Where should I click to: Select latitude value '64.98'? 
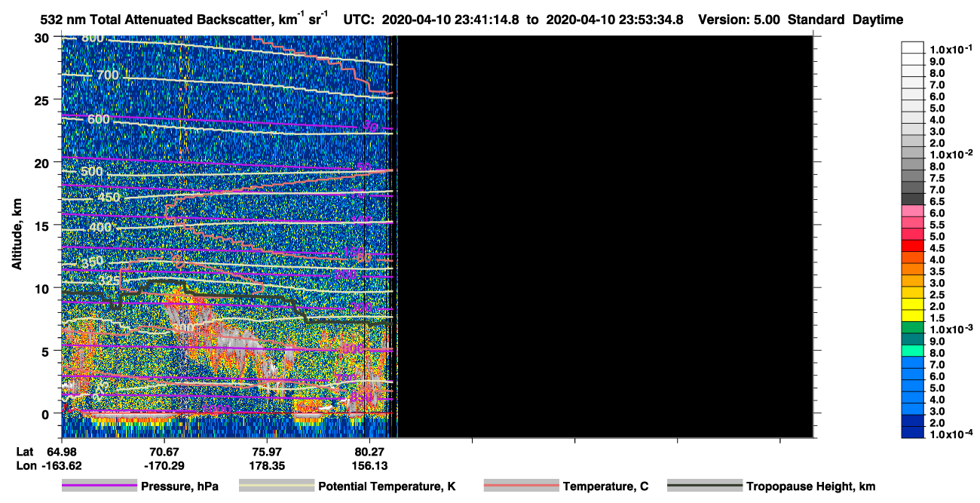point(62,451)
